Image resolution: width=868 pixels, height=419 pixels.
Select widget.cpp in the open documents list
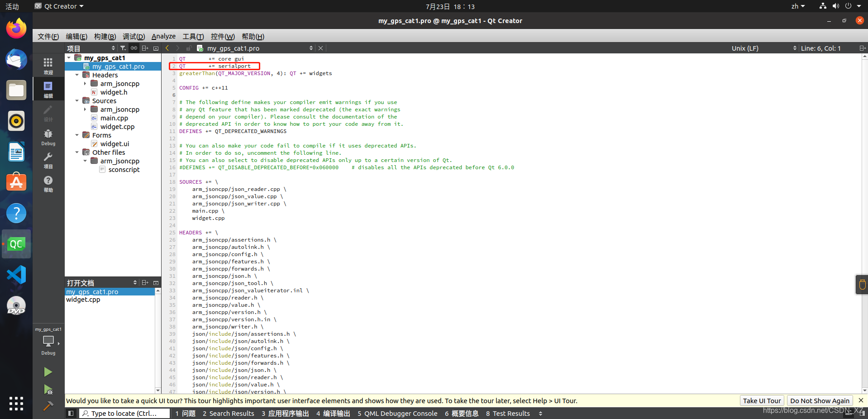[83, 300]
